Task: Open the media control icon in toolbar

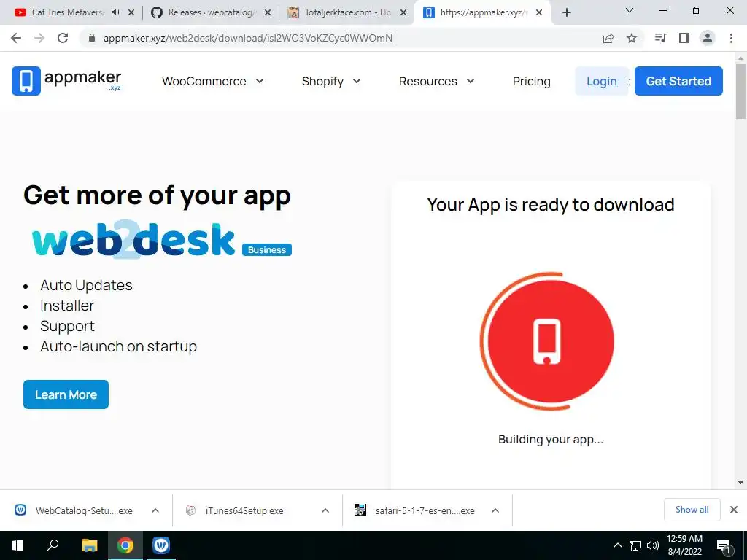Action: [660, 38]
